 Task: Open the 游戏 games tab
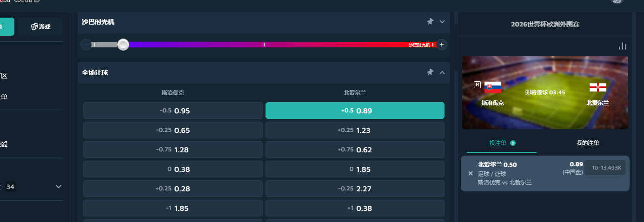tap(40, 27)
